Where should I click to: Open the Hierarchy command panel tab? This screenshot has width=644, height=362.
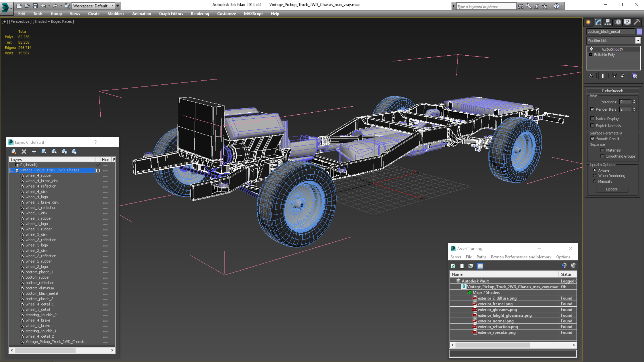608,22
